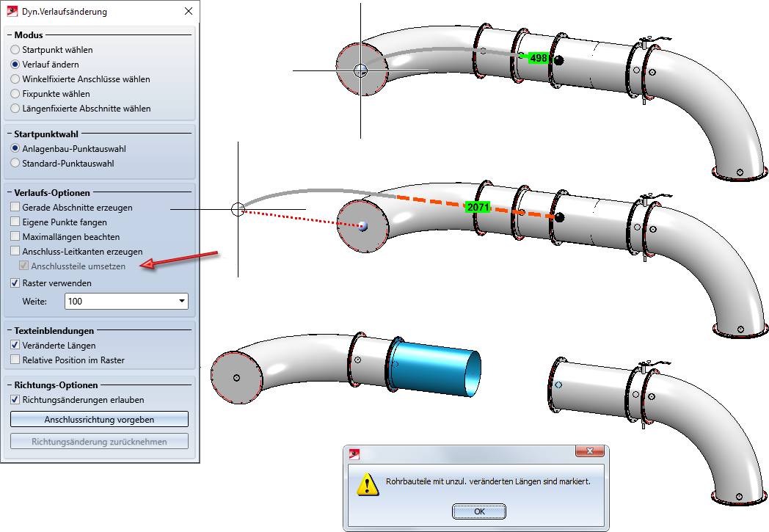
Task: Confirm the warning with OK
Action: click(478, 511)
